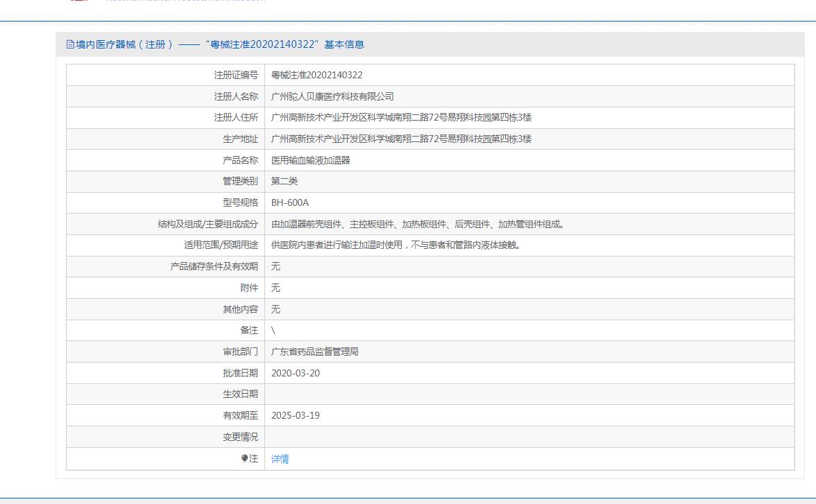Viewport: 816px width, 504px height.
Task: Select product name 医用输血输液加温器
Action: [x=311, y=160]
